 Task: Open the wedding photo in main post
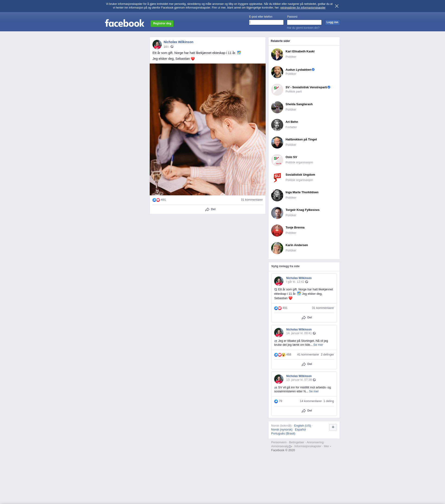click(207, 130)
